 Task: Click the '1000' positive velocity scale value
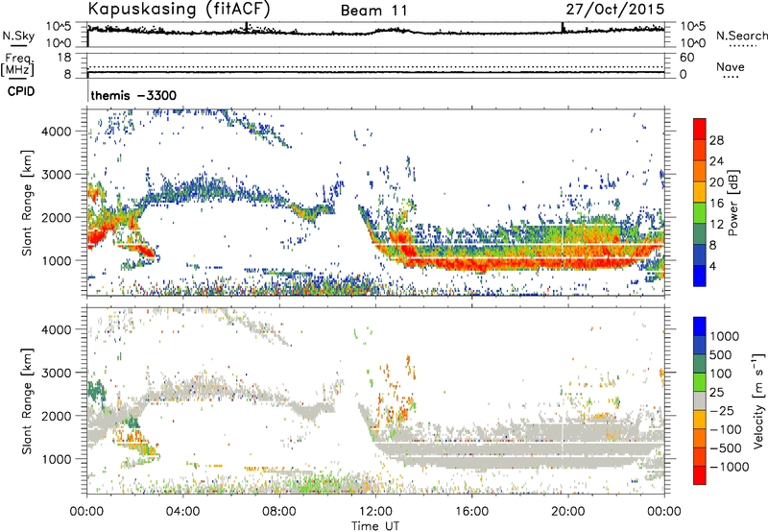725,336
